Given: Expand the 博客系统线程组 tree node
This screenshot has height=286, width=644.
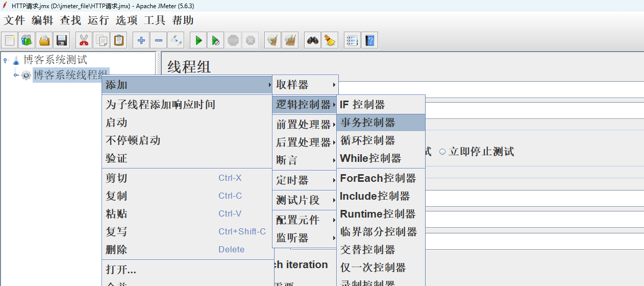Looking at the screenshot, I should 16,76.
